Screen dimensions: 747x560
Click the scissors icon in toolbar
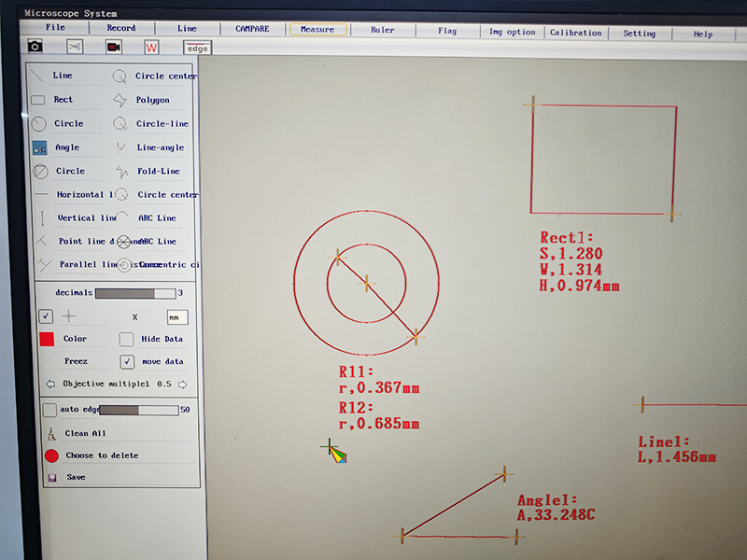[75, 47]
